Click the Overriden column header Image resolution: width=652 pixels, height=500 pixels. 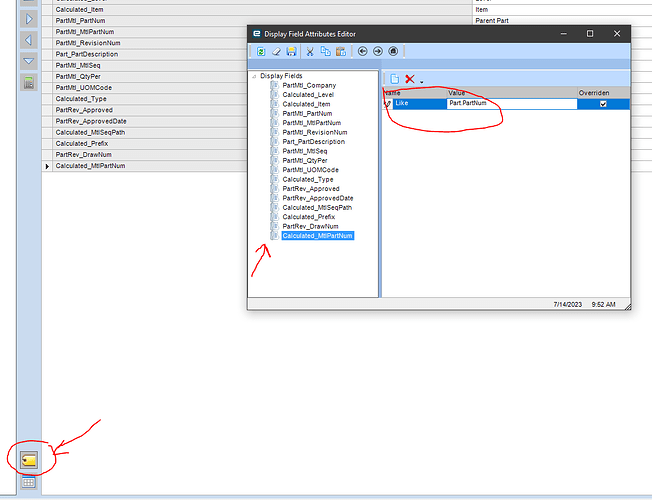[x=603, y=93]
